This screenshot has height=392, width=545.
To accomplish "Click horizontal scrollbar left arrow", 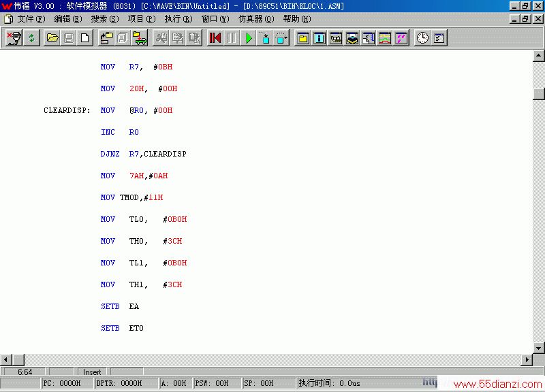I will pos(6,359).
